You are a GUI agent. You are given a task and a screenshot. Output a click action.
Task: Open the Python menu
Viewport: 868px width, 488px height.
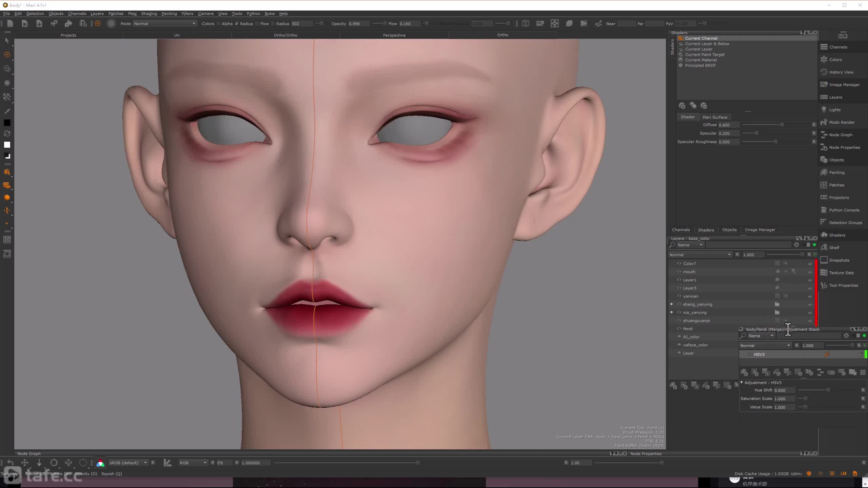click(x=253, y=14)
